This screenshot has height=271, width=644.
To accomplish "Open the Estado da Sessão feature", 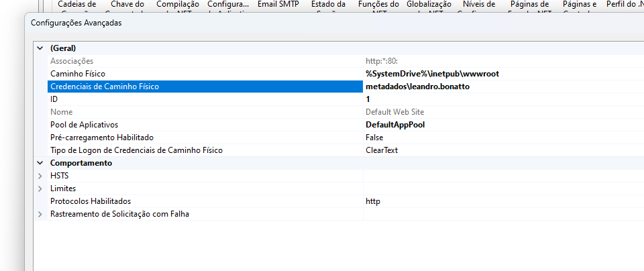I will [329, 5].
